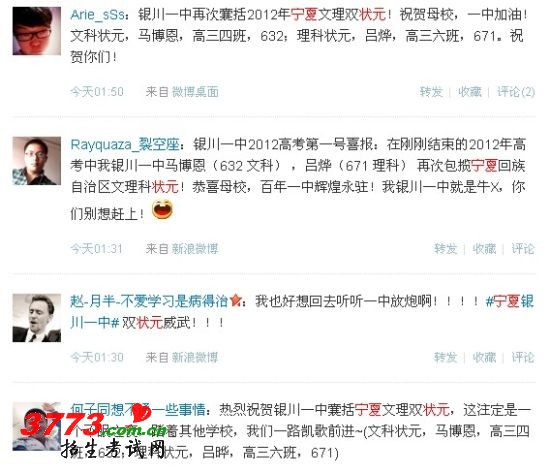Click 今天01:50 timestamp
Screen dimensions: 550x473
pos(97,92)
